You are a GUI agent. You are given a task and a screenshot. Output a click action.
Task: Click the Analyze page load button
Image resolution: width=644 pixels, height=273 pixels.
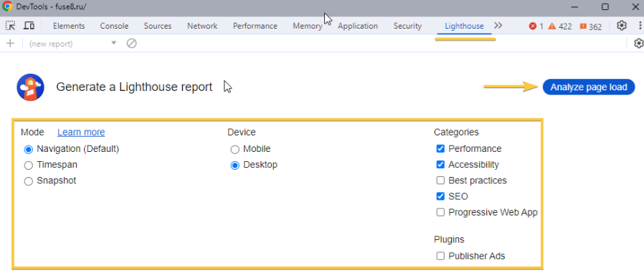click(589, 87)
